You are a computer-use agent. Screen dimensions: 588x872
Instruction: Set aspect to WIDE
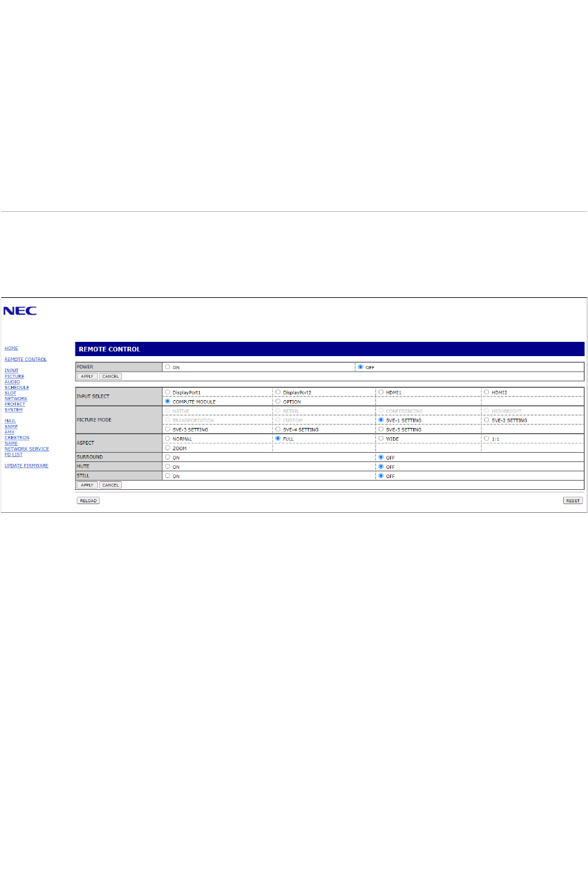pyautogui.click(x=381, y=438)
